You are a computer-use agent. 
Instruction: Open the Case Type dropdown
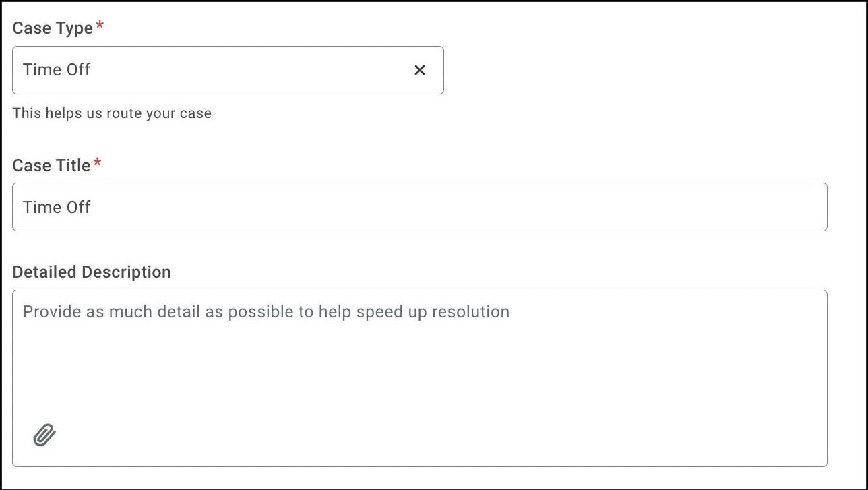(x=228, y=70)
